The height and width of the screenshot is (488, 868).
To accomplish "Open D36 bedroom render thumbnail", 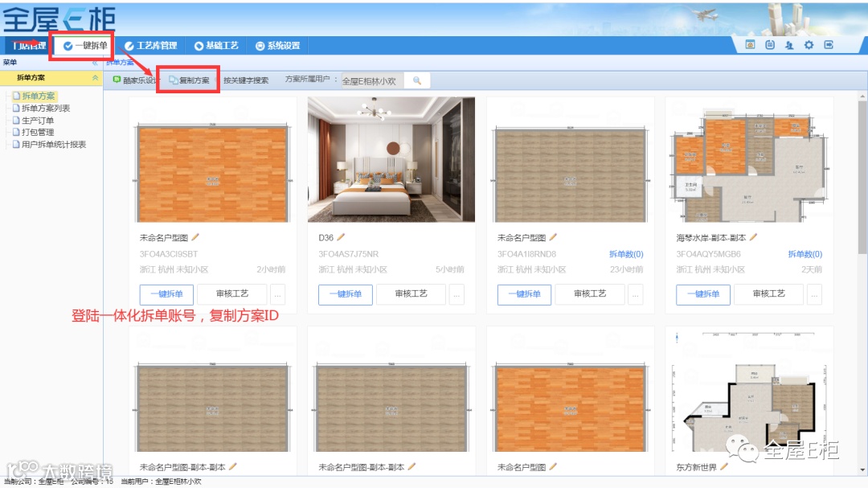I will click(391, 159).
